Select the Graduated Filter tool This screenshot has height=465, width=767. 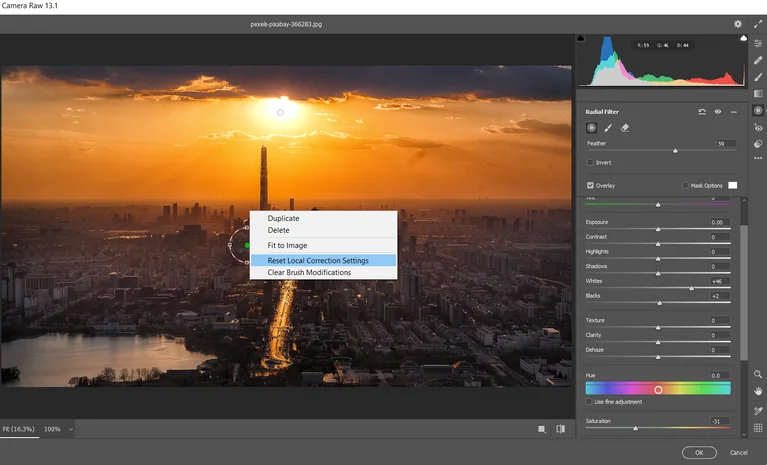[758, 94]
